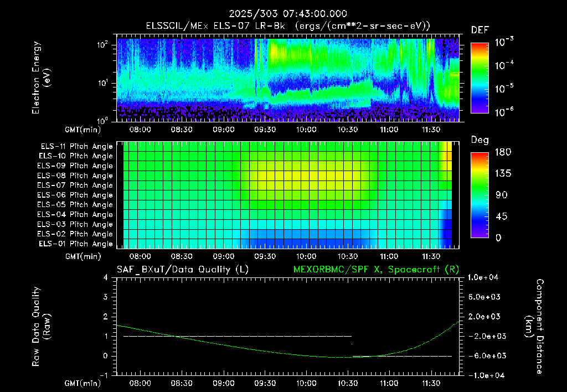Click the 10^-6 value on DEF scale

click(504, 112)
